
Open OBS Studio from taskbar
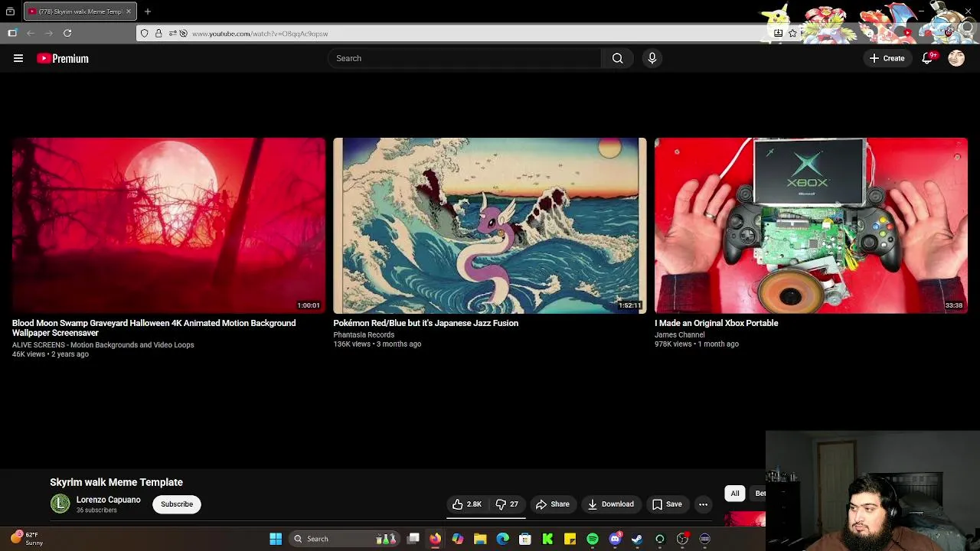click(682, 539)
